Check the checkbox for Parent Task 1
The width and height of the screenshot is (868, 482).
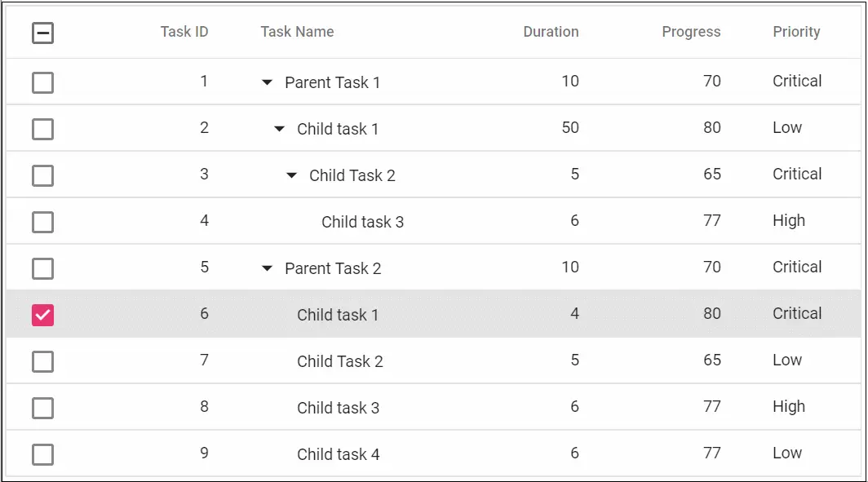42,82
